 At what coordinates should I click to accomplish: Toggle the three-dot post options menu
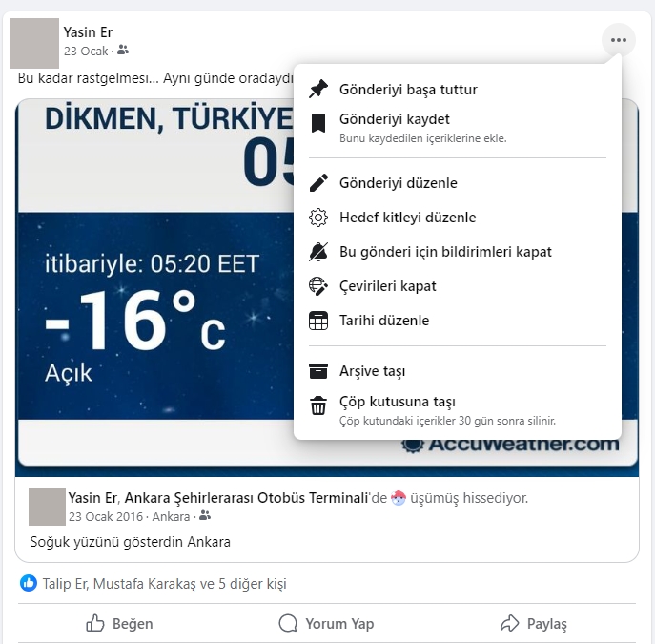click(x=618, y=40)
